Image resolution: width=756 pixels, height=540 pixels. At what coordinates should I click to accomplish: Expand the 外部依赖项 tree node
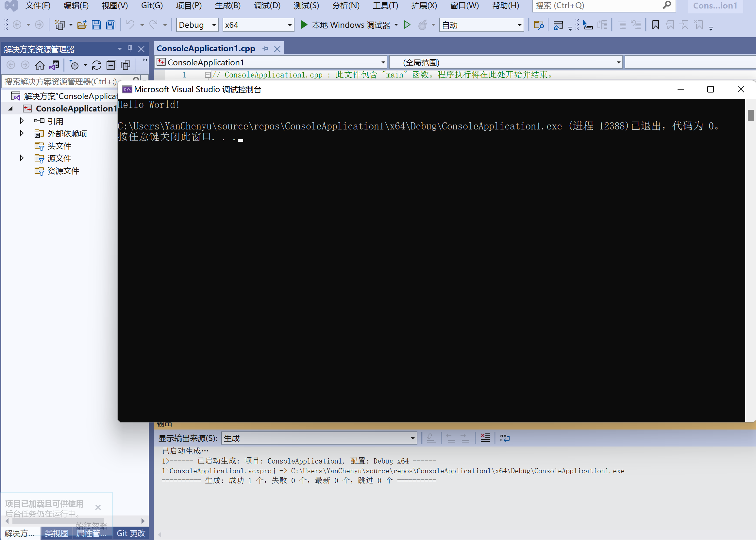pos(22,133)
